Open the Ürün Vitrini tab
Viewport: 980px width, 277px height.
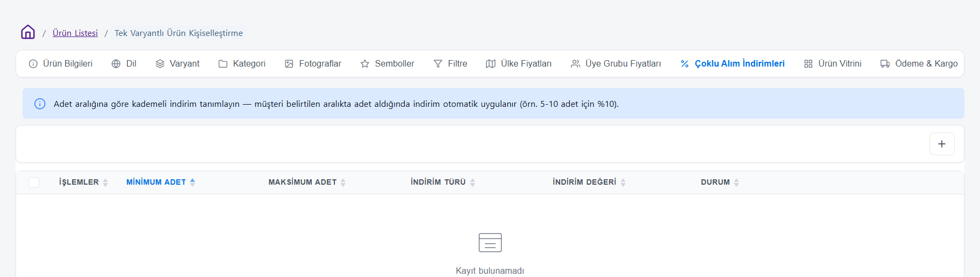833,63
